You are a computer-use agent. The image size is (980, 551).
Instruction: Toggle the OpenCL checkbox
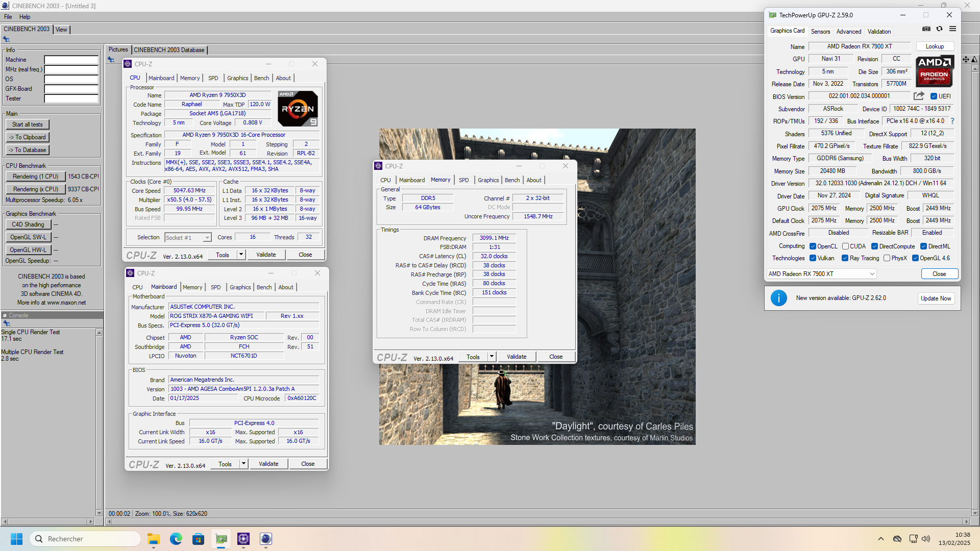tap(813, 246)
